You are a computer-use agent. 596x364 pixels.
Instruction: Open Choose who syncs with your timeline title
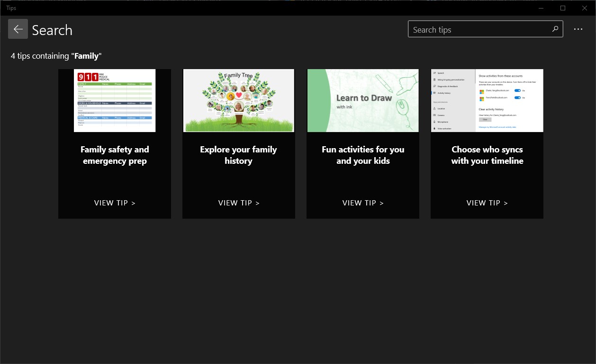(x=487, y=155)
